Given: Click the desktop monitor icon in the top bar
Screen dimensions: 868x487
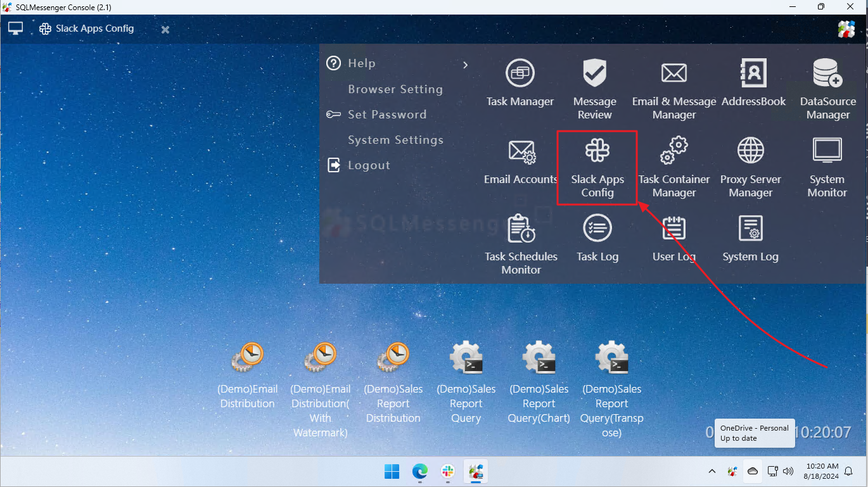Looking at the screenshot, I should [15, 28].
